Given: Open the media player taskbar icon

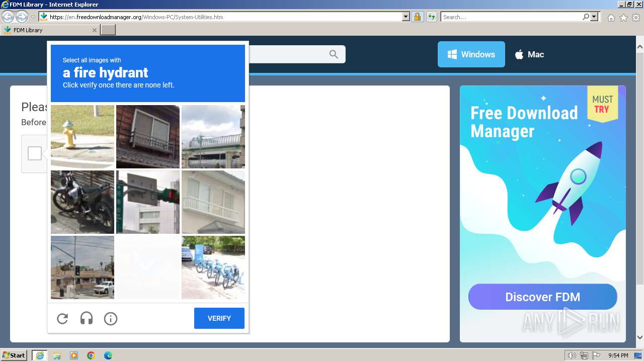Looking at the screenshot, I should (74, 355).
